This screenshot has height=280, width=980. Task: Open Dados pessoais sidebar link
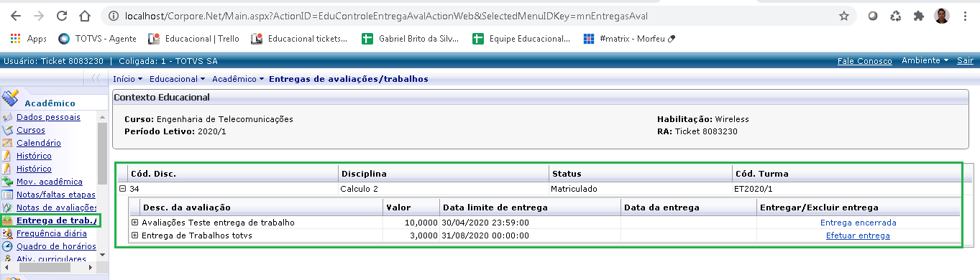coord(48,117)
